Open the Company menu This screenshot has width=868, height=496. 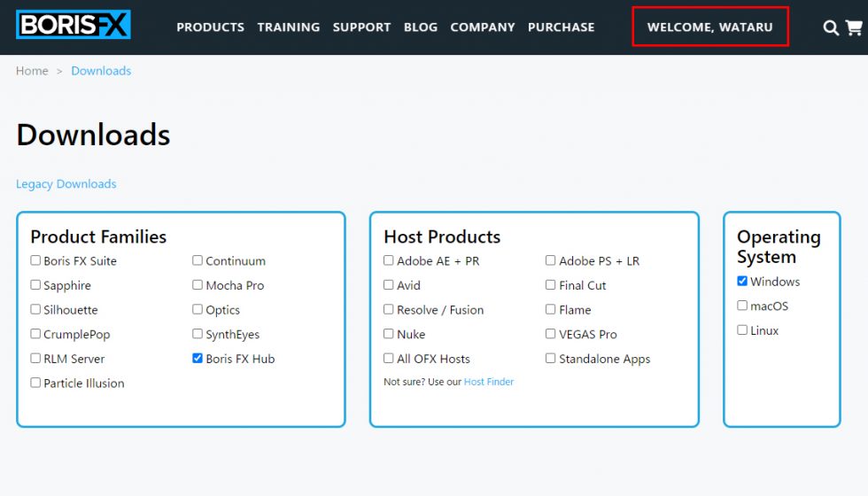click(482, 27)
